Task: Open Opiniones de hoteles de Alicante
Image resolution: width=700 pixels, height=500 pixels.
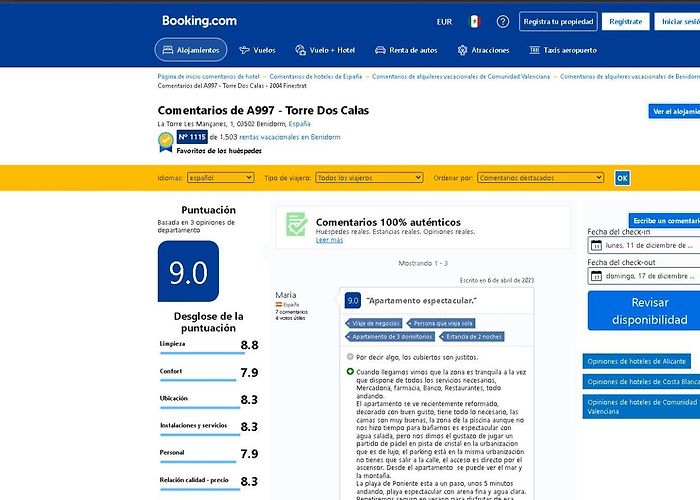Action: [637, 361]
